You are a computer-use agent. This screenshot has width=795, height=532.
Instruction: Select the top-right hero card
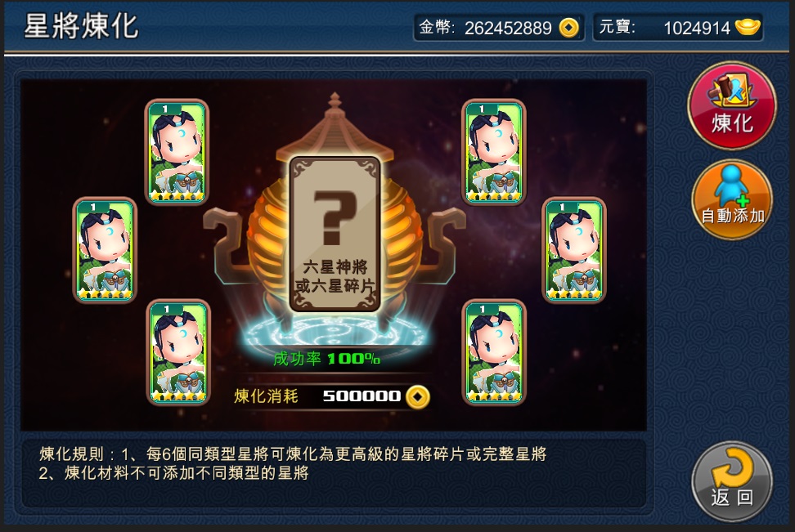click(494, 152)
